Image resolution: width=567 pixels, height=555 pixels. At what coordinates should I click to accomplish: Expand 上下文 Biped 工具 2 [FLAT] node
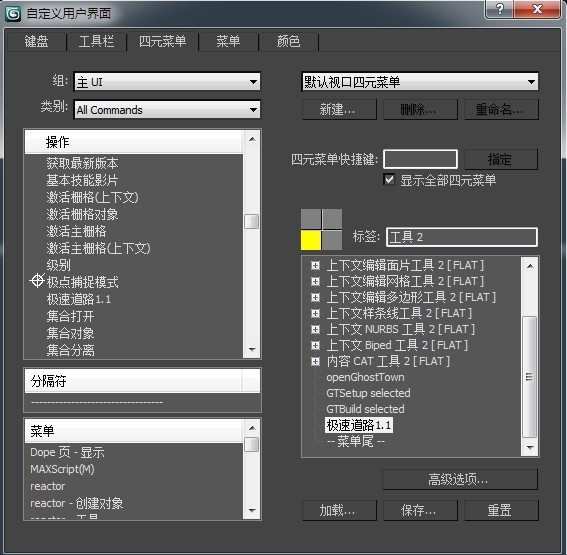tap(315, 345)
